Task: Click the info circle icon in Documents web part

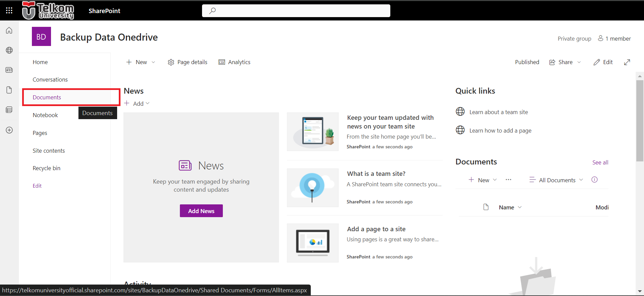Action: 594,180
